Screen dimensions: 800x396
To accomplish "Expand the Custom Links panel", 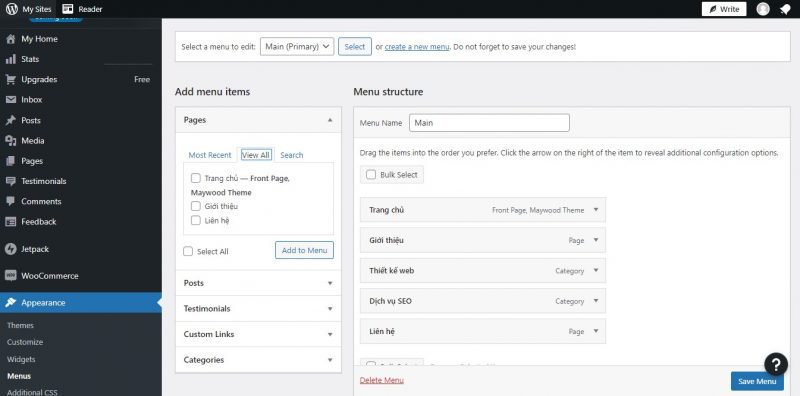I will (258, 334).
